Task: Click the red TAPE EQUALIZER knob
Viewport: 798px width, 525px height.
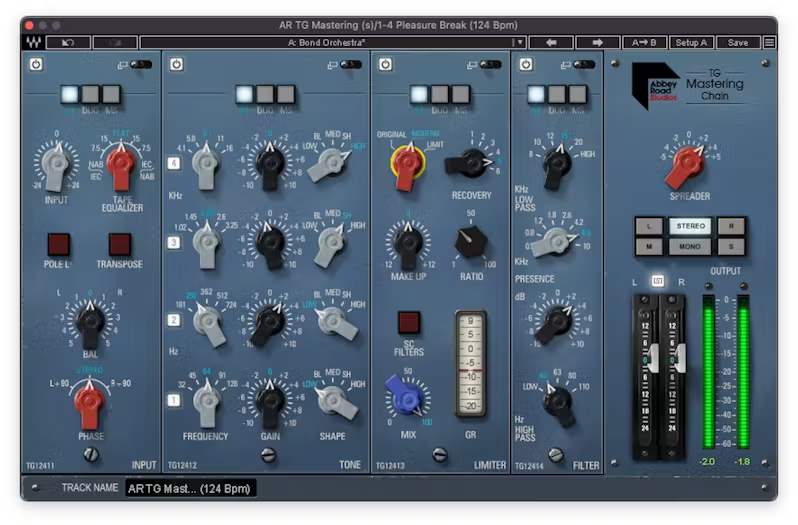Action: (121, 165)
